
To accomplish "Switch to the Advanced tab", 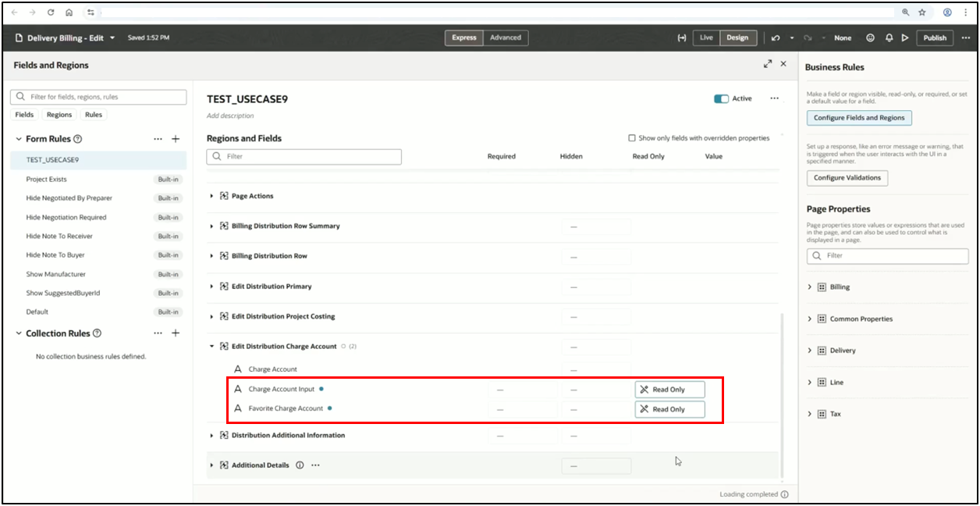I will [x=506, y=37].
